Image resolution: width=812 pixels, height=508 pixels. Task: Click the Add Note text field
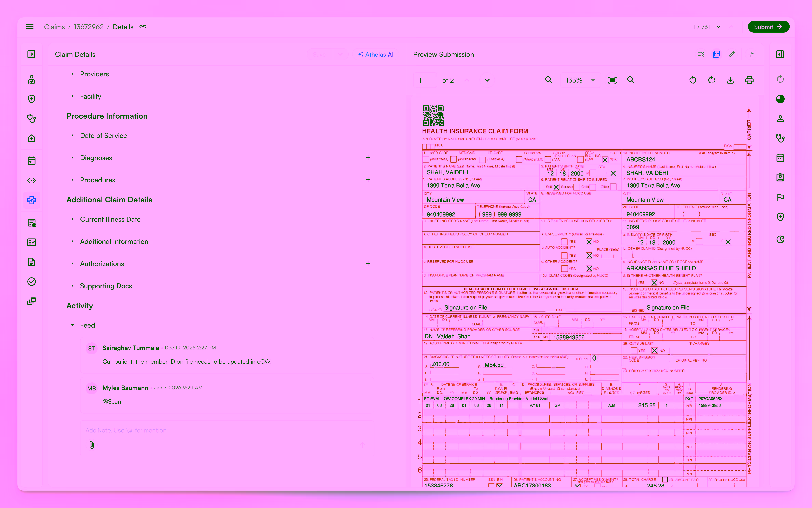(202, 430)
